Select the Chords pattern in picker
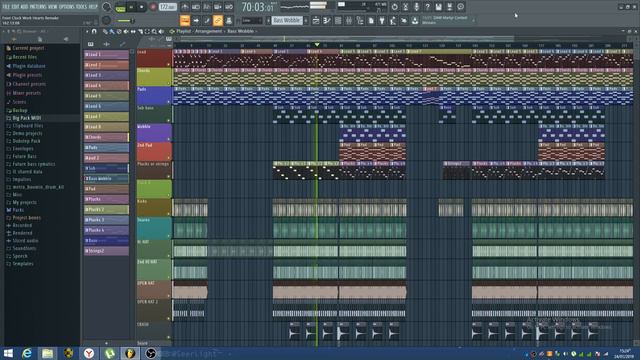Viewport: 640px width, 360px height. coord(107,137)
